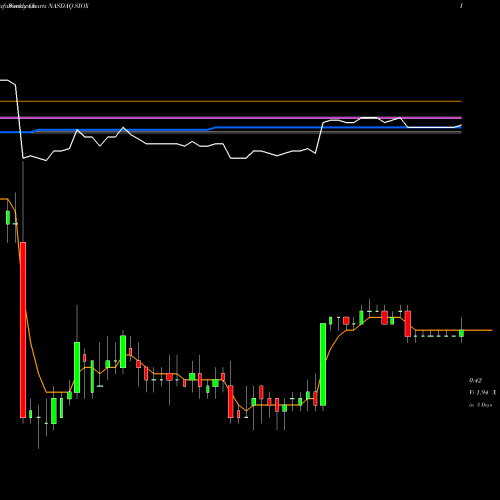
Task: Click the V: 1.94 X volume text
Action: (483, 393)
